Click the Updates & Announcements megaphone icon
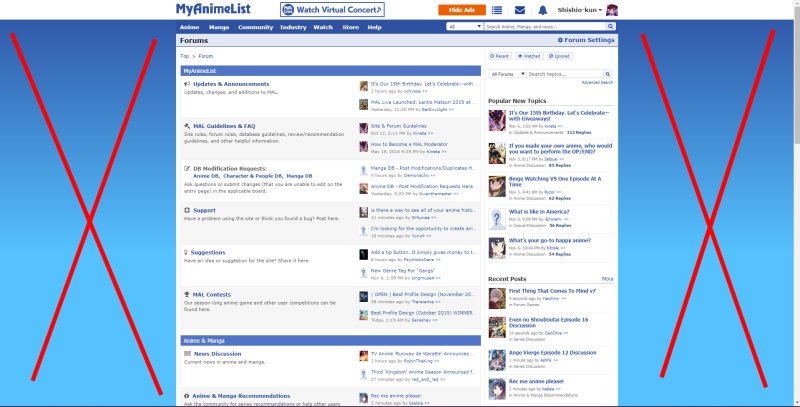 pyautogui.click(x=187, y=84)
